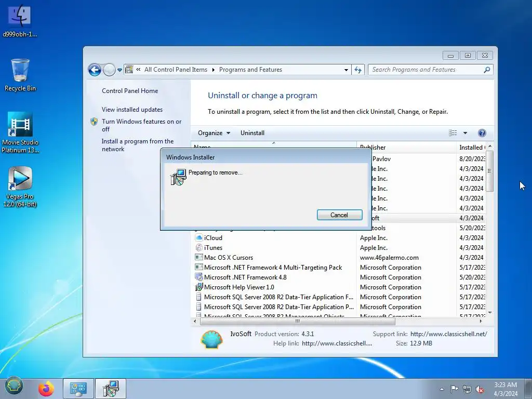Viewport: 532px width, 399px height.
Task: Open Movie Studio Platinum 13 shortcut
Action: 20,132
